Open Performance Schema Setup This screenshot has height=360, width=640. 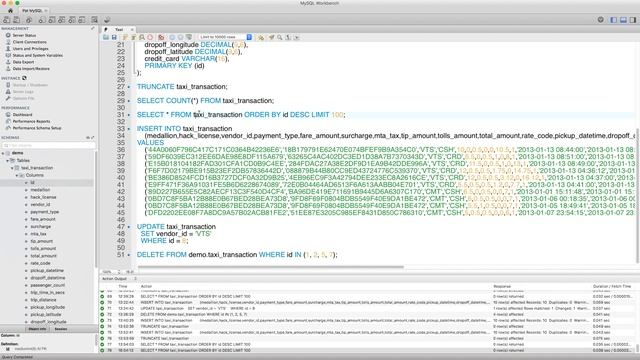(x=37, y=128)
